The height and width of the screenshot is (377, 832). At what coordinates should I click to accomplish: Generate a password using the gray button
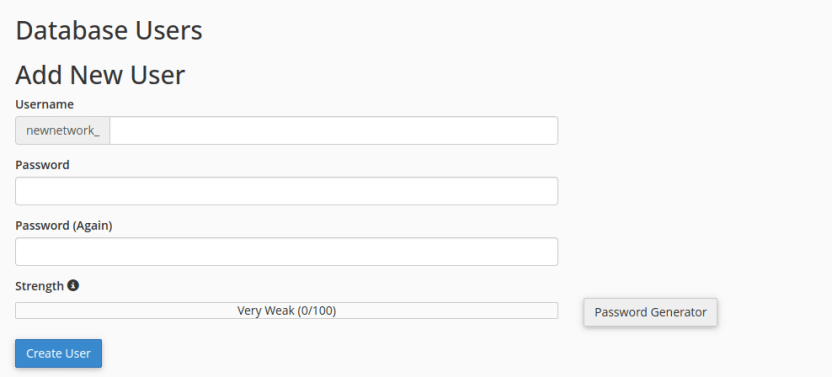point(651,312)
